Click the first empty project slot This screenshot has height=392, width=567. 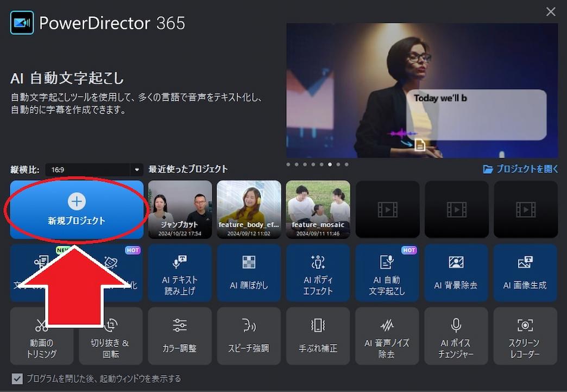[x=387, y=210]
